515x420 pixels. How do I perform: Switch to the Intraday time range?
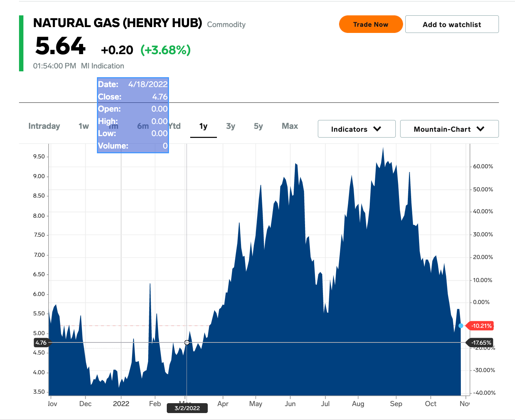[44, 126]
